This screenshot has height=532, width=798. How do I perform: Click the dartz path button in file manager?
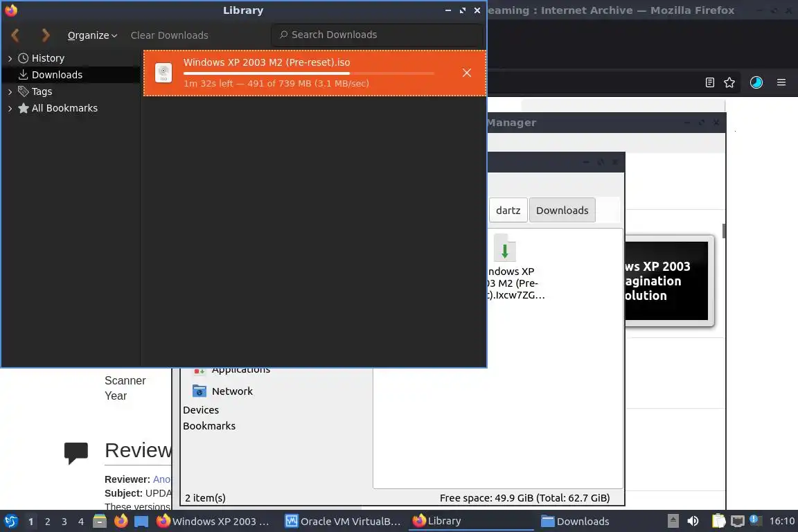coord(508,211)
